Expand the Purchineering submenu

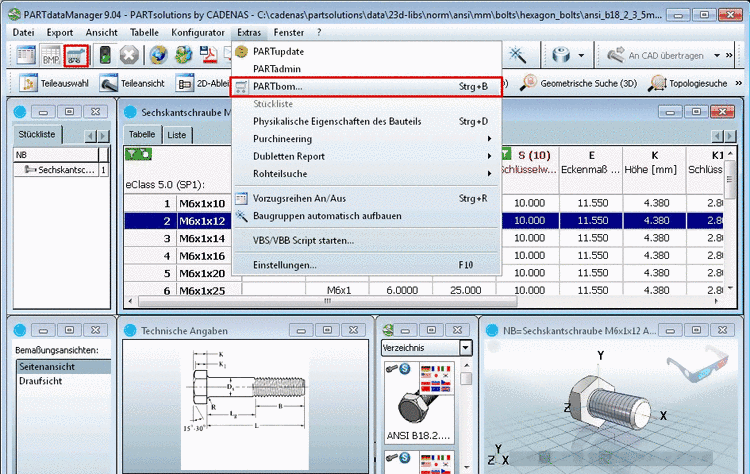click(366, 139)
